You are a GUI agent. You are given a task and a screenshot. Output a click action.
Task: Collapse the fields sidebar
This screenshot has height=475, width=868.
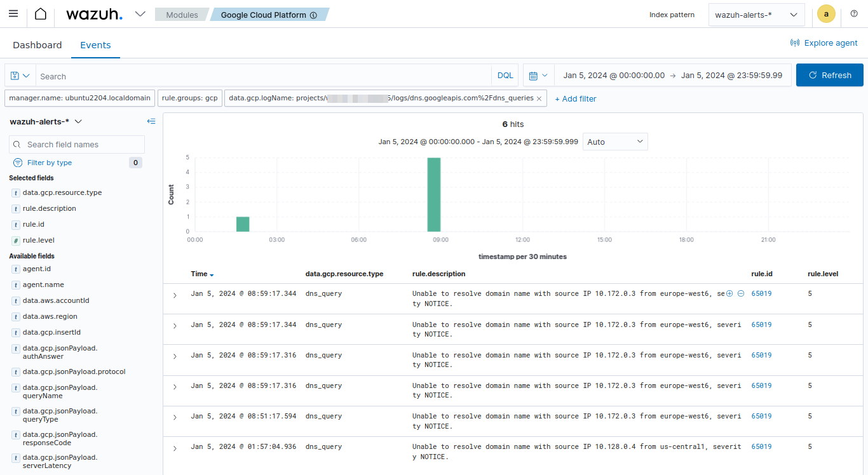pos(151,121)
